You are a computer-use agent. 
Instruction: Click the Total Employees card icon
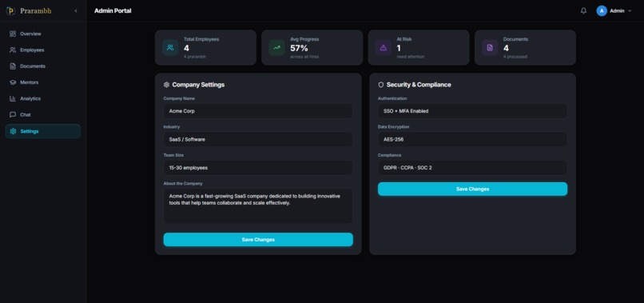click(x=170, y=48)
